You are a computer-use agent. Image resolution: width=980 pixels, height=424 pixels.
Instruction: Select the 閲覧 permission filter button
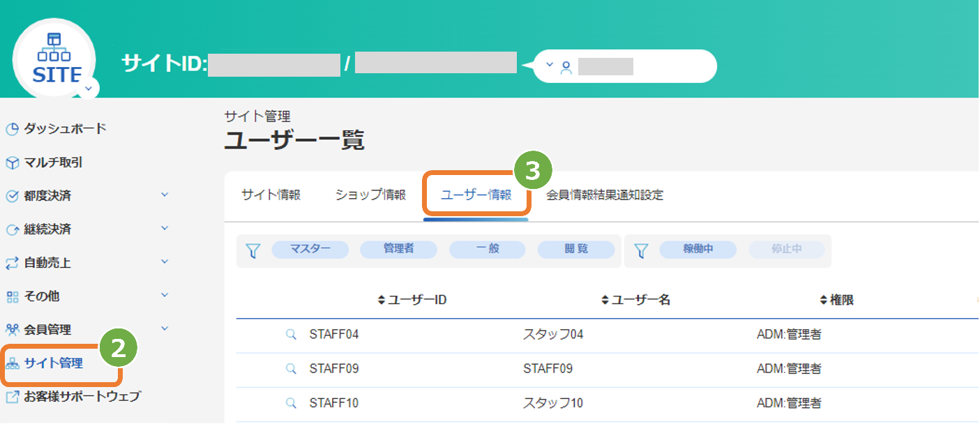click(576, 249)
